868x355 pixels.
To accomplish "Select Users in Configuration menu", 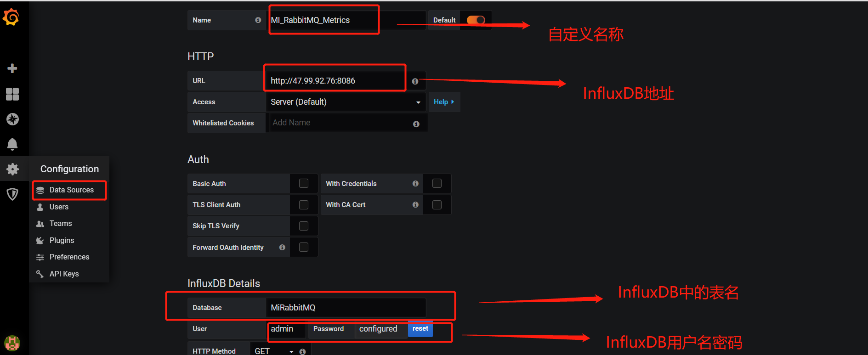I will (x=59, y=207).
